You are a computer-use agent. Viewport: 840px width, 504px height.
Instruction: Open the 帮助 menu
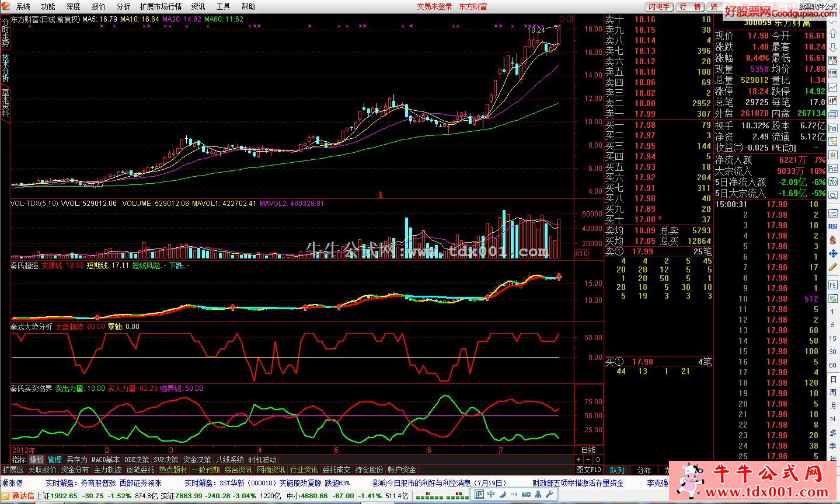(x=248, y=6)
